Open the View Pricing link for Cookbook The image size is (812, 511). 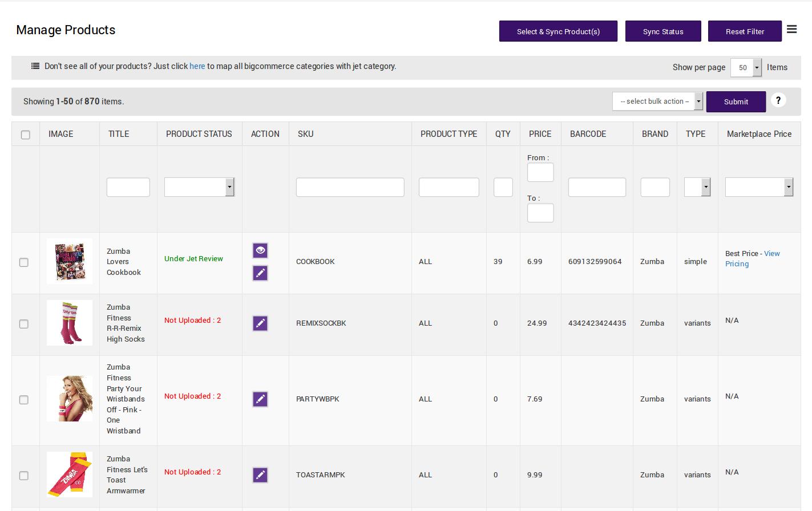[x=753, y=259]
